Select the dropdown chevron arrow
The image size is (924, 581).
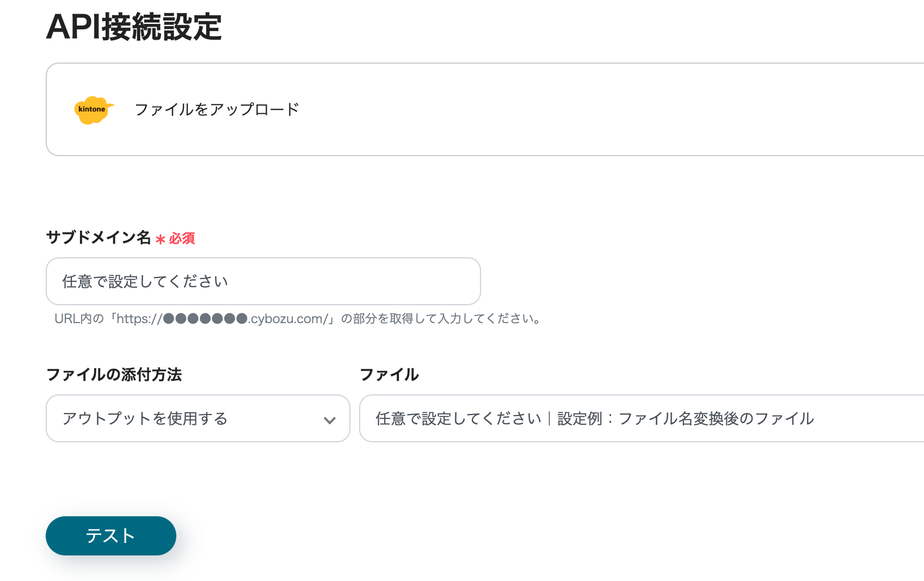(x=329, y=420)
